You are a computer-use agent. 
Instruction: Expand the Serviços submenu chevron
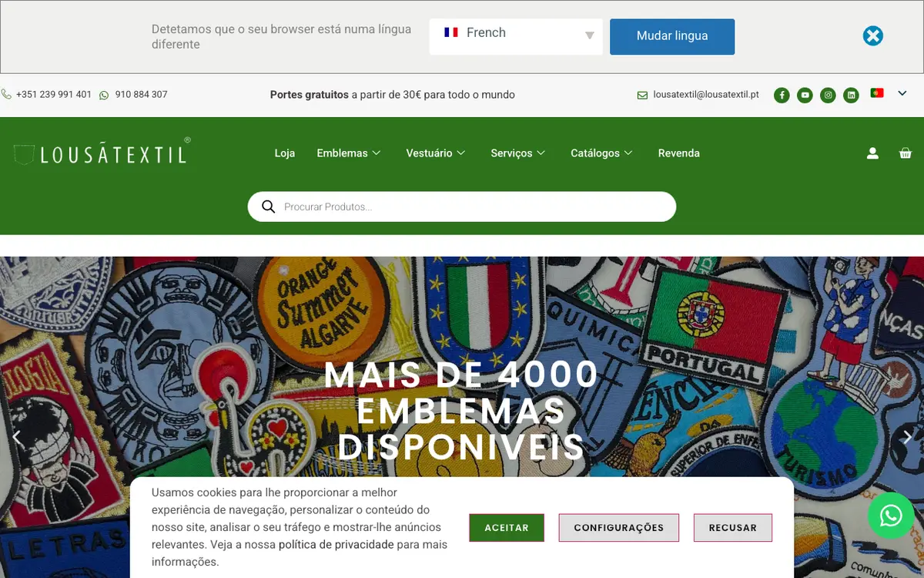[x=541, y=153]
